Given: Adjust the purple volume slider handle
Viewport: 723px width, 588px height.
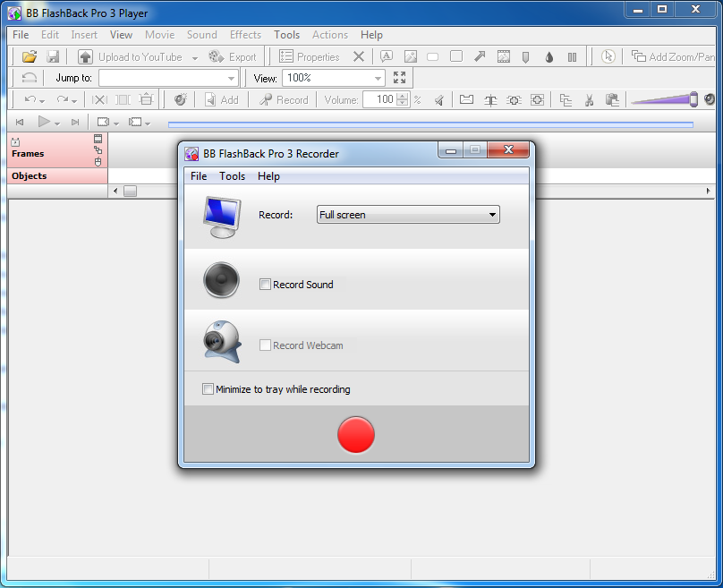Looking at the screenshot, I should (693, 99).
